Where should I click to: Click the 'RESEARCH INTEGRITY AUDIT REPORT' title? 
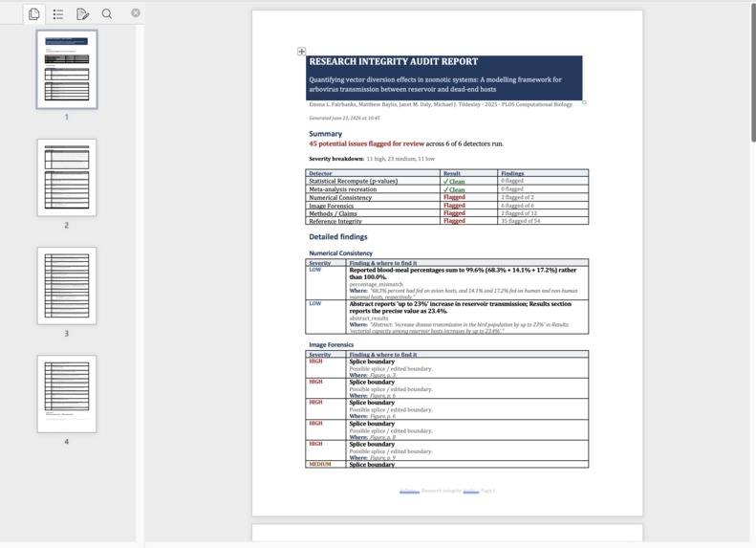coord(394,62)
